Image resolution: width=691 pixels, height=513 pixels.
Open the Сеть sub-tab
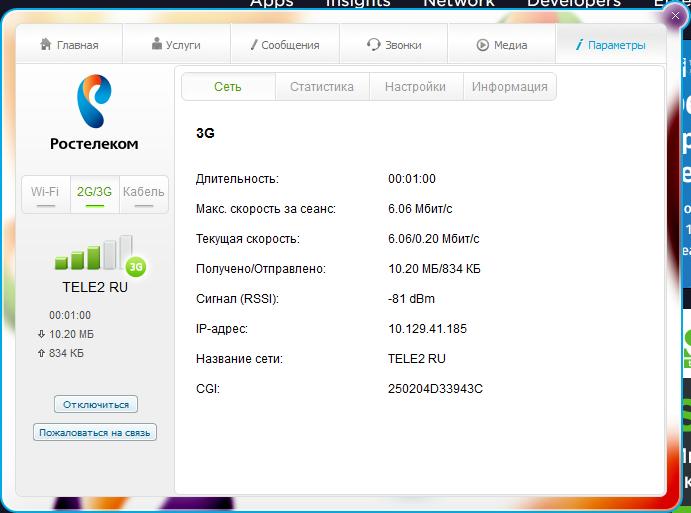(228, 87)
